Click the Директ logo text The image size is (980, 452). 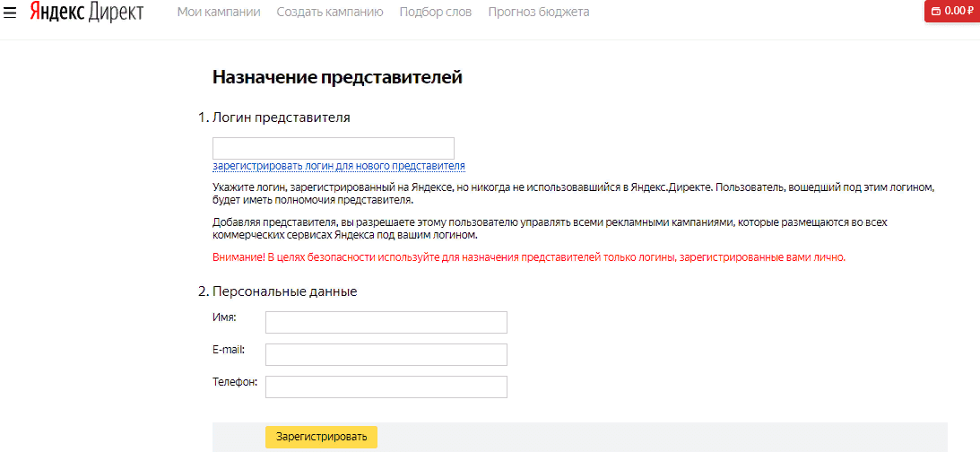point(116,13)
